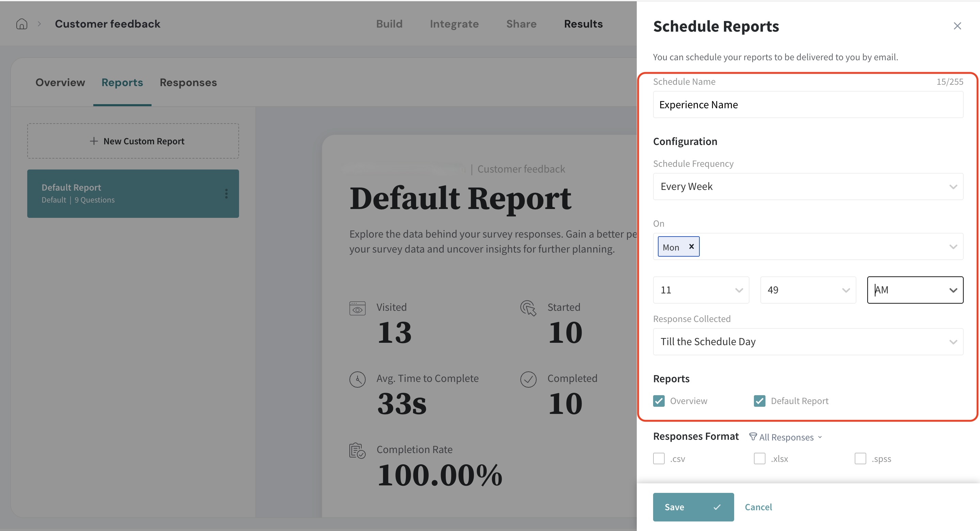Image resolution: width=980 pixels, height=531 pixels.
Task: Uncheck the Default Report checkbox
Action: (759, 401)
